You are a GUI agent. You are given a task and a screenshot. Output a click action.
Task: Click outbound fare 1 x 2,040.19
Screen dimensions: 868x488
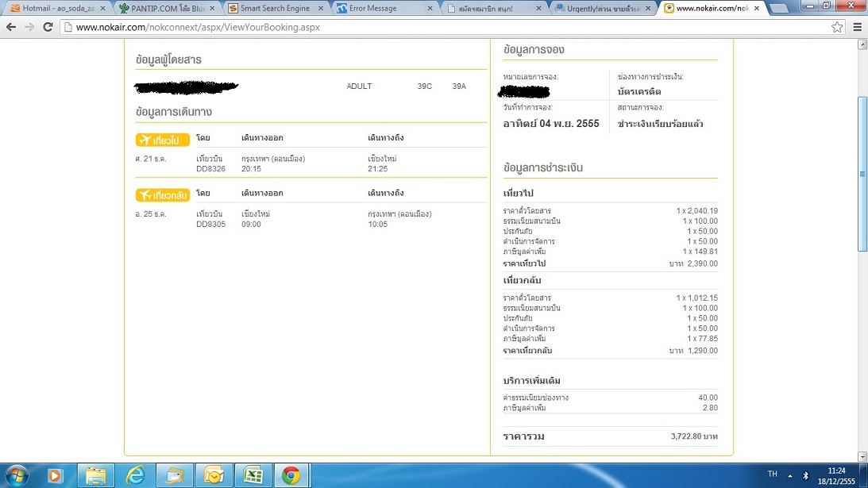coord(697,211)
